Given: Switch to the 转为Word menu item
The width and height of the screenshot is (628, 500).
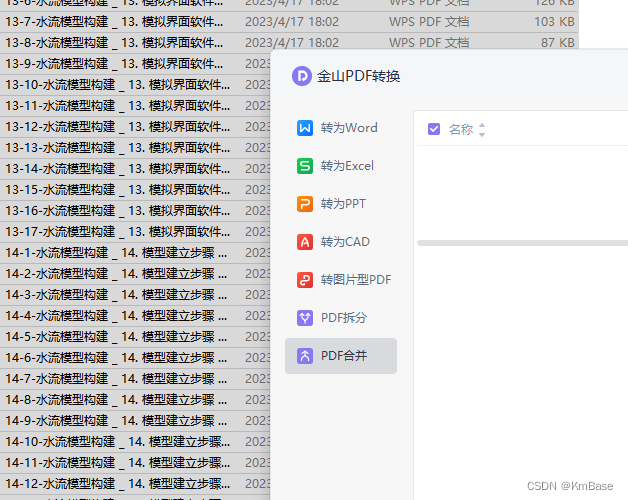Looking at the screenshot, I should (x=341, y=128).
